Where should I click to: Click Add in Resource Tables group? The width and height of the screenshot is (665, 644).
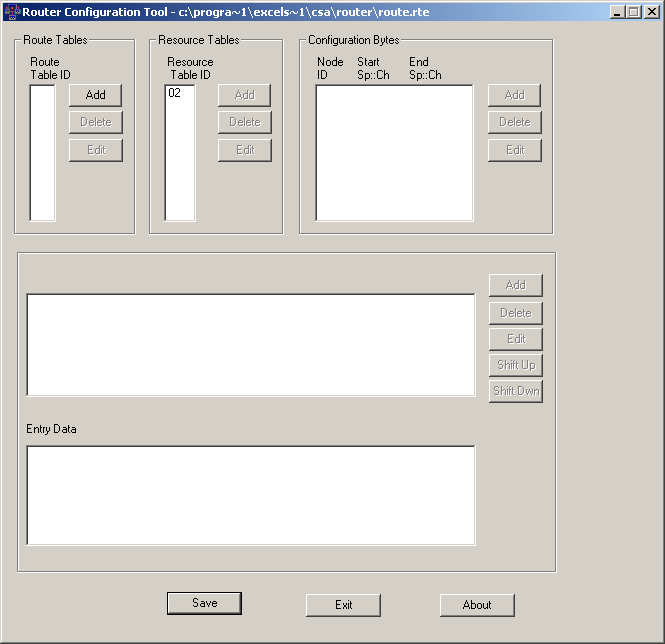244,95
